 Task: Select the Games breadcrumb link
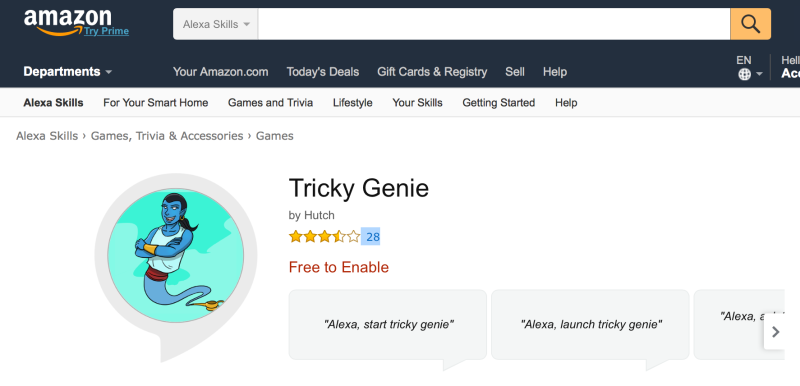coord(274,136)
